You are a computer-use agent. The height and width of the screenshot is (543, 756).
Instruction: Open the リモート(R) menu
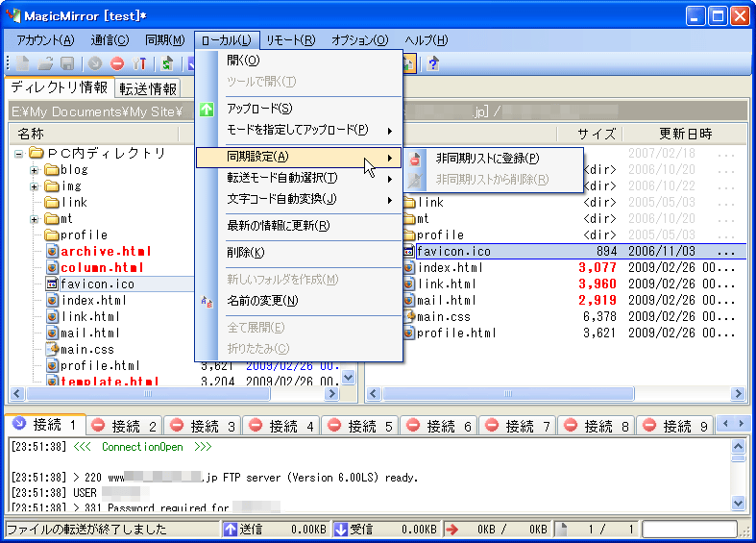point(291,40)
